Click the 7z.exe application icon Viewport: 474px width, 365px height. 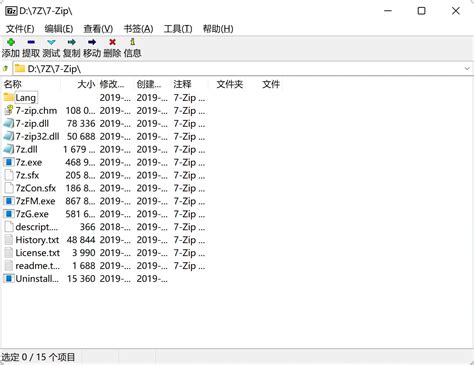9,162
